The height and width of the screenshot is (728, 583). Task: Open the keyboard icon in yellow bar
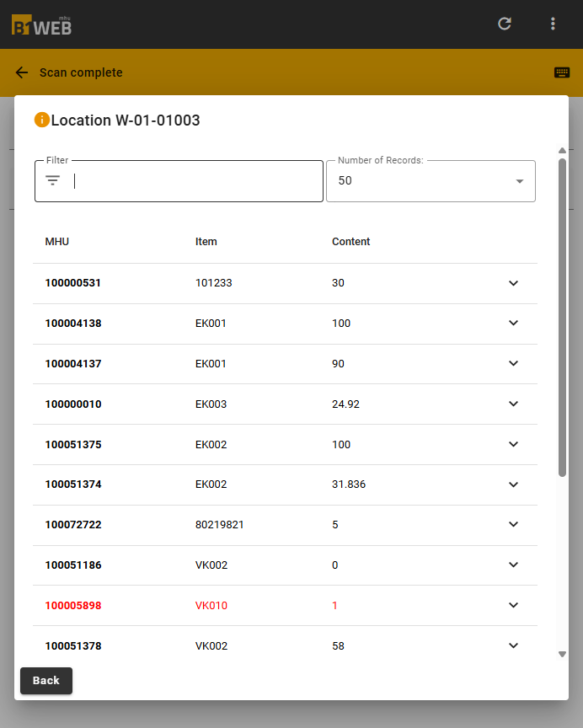click(x=562, y=72)
